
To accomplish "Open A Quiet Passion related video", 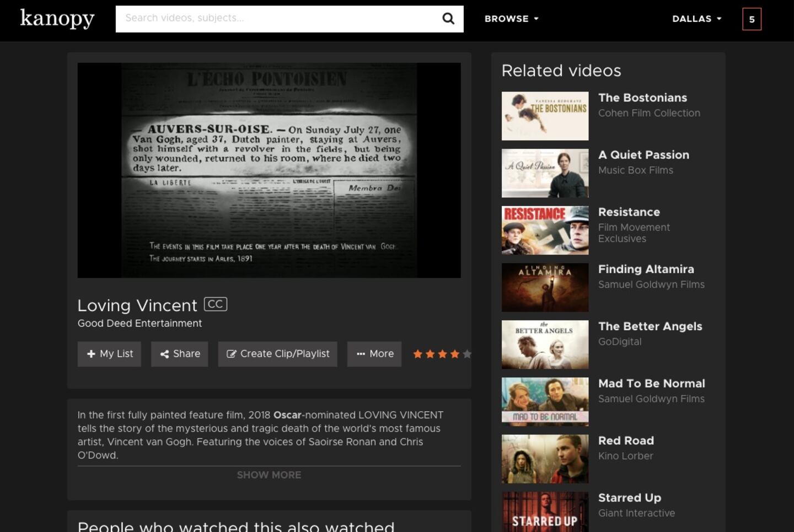I will click(x=643, y=155).
